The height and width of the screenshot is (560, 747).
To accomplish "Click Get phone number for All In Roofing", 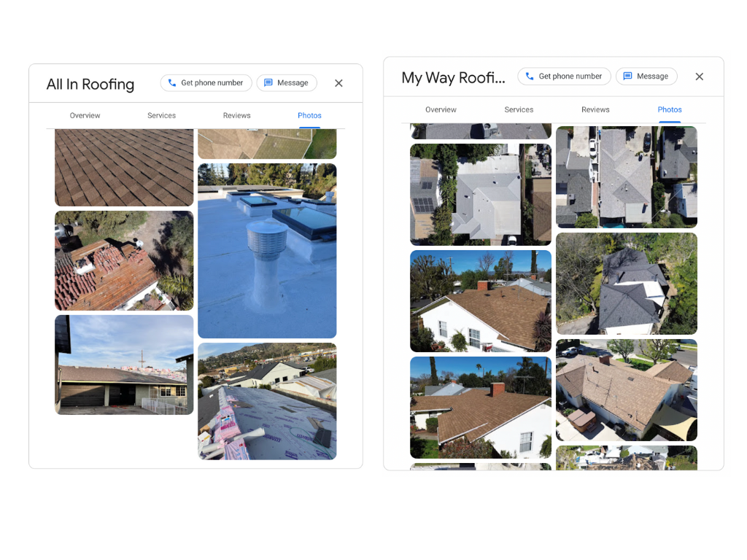I will pyautogui.click(x=206, y=82).
